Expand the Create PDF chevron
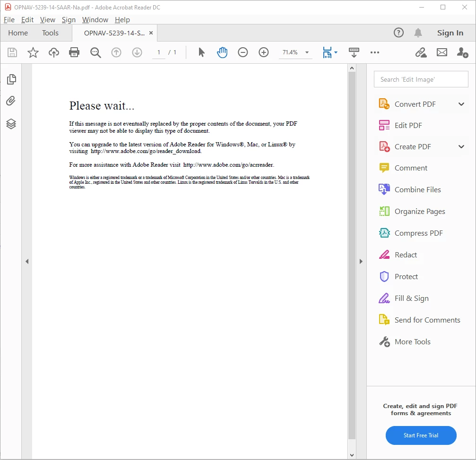 [461, 146]
